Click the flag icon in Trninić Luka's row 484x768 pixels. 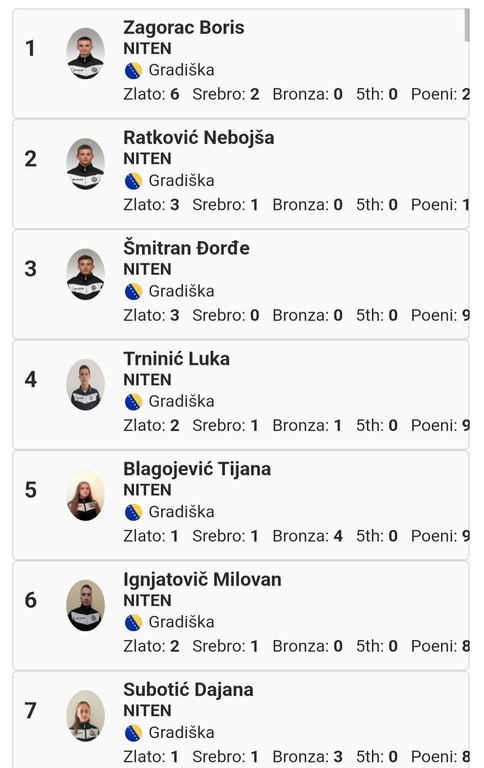[x=133, y=402]
